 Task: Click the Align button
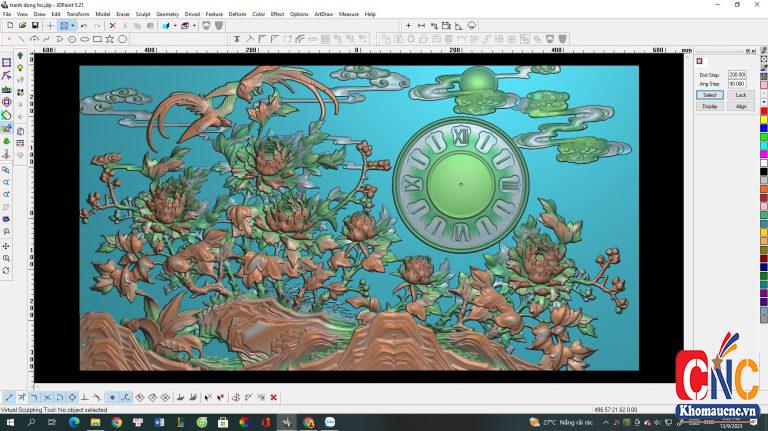tap(741, 106)
